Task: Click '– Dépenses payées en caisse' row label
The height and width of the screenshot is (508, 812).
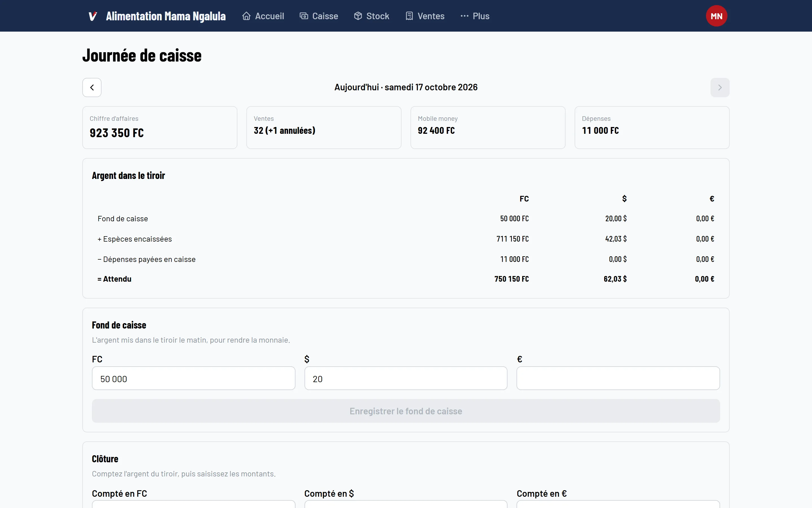Action: [146, 259]
